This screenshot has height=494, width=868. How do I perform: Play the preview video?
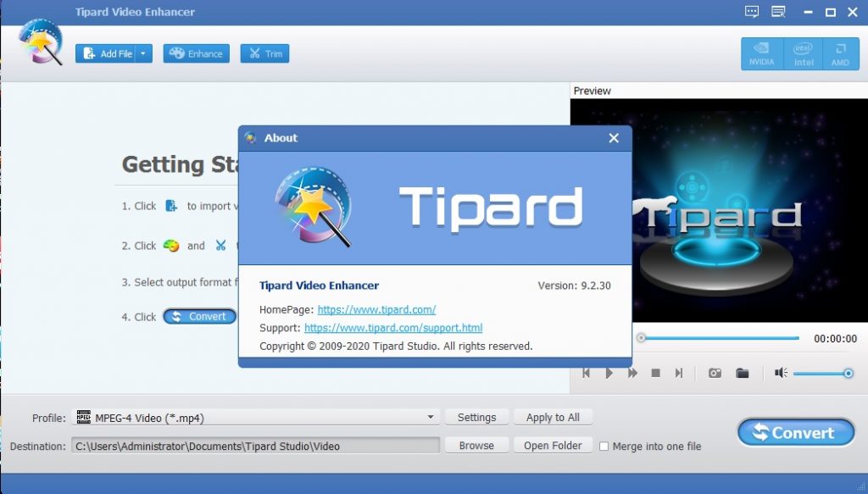[x=609, y=374]
